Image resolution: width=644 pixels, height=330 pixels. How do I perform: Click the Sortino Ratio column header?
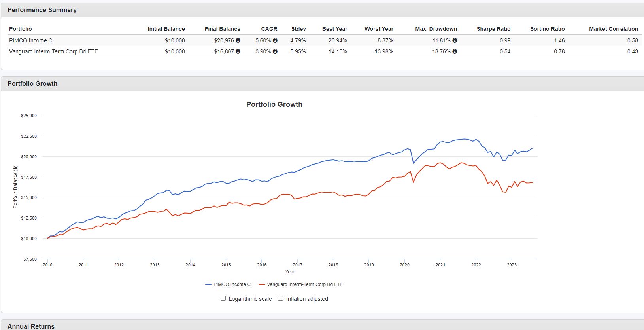[x=548, y=29]
